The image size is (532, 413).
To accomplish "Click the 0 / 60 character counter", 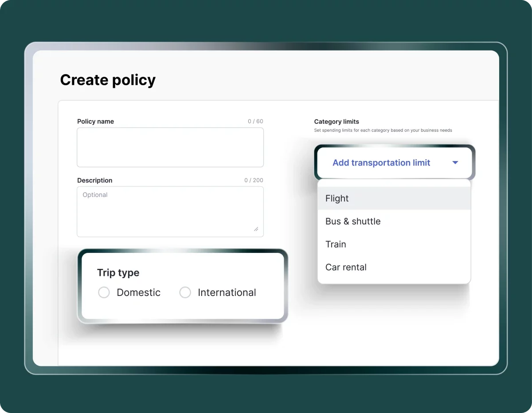I will coord(255,122).
